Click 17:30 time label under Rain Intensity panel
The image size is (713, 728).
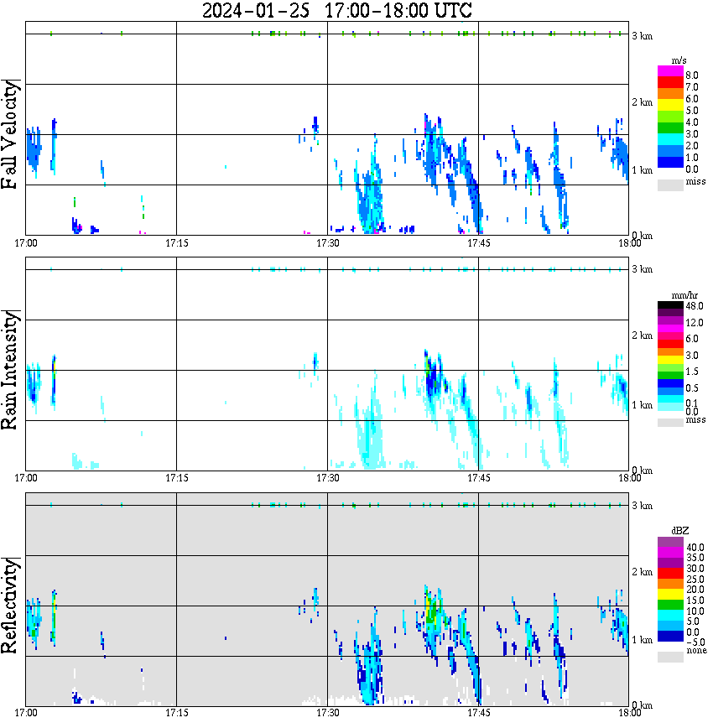(x=327, y=478)
